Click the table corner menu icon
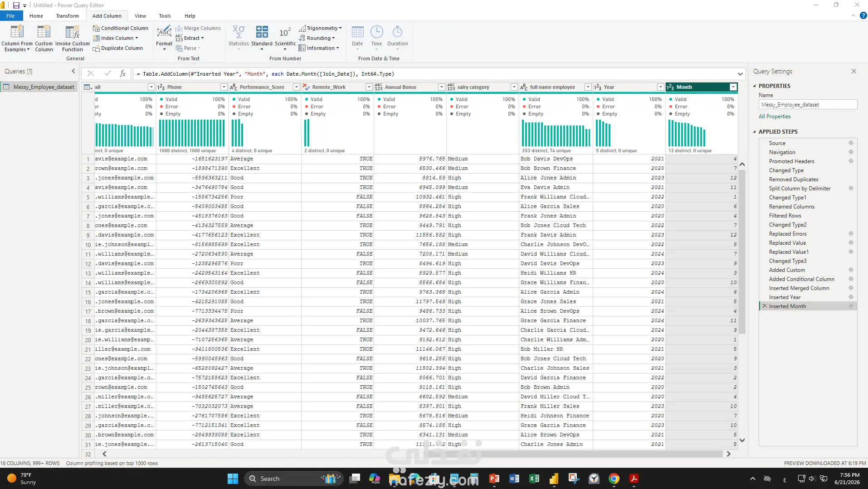The height and width of the screenshot is (489, 868). pyautogui.click(x=88, y=87)
